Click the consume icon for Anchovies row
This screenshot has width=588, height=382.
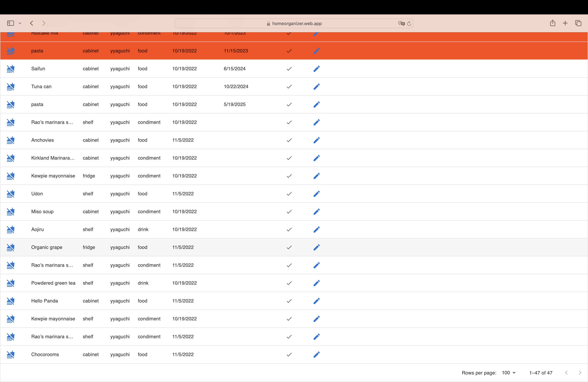pos(10,140)
